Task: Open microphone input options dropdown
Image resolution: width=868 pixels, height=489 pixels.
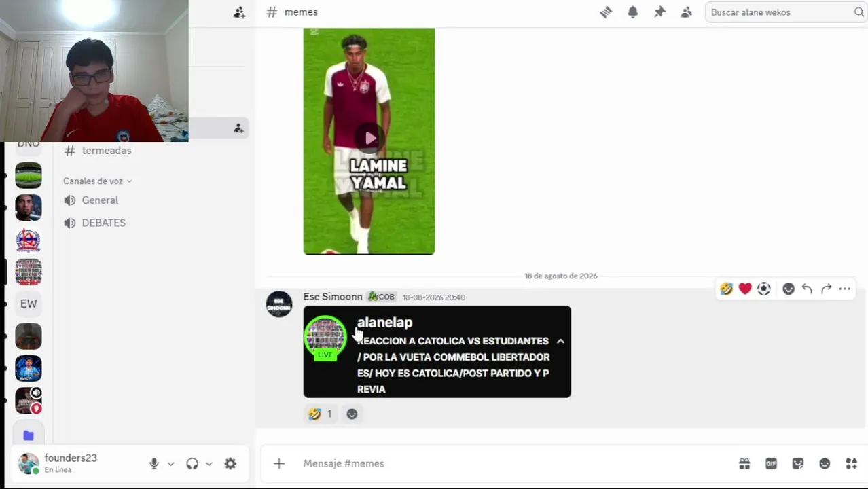Action: click(x=170, y=464)
